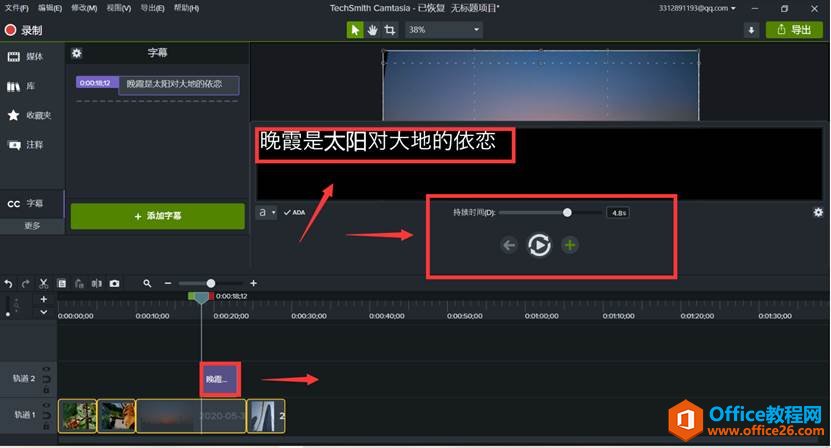This screenshot has width=831, height=448.
Task: Open the 文件(F) menu
Action: (x=16, y=8)
